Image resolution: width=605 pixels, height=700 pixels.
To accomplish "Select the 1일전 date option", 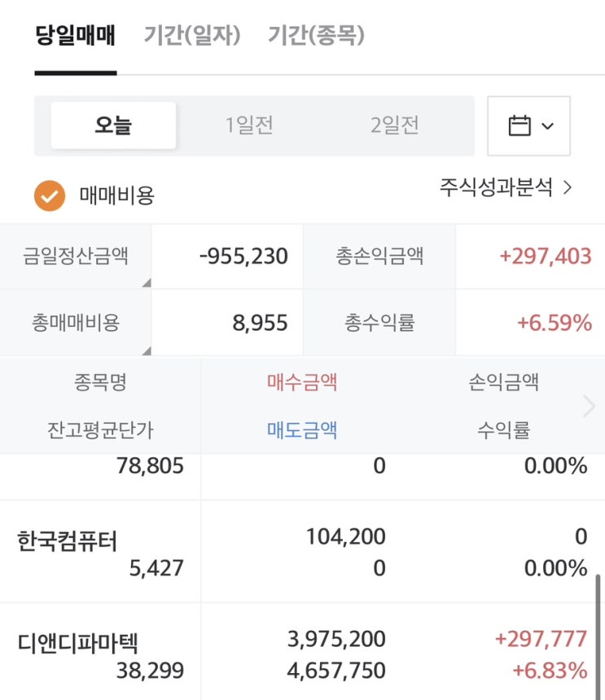I will [249, 125].
